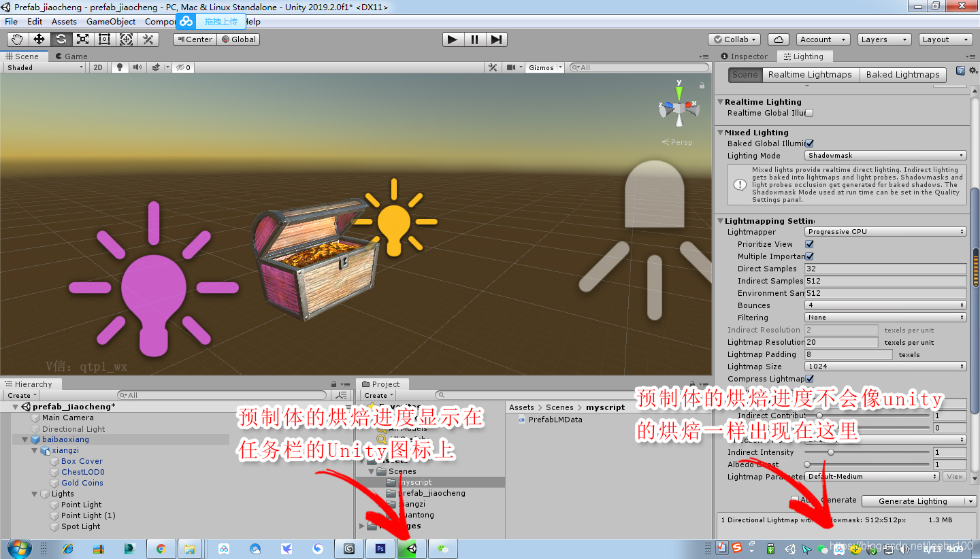Click the Step frame button
Screen dimensions: 980x559
[x=496, y=39]
